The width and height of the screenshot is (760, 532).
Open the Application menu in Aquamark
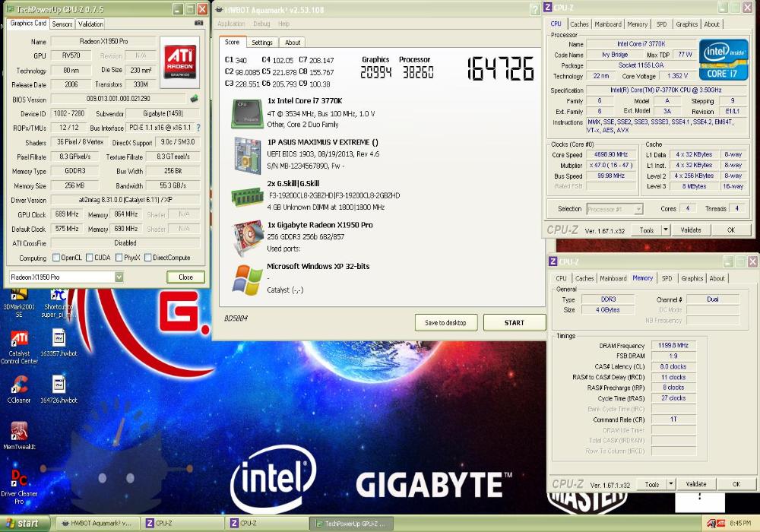pos(231,24)
